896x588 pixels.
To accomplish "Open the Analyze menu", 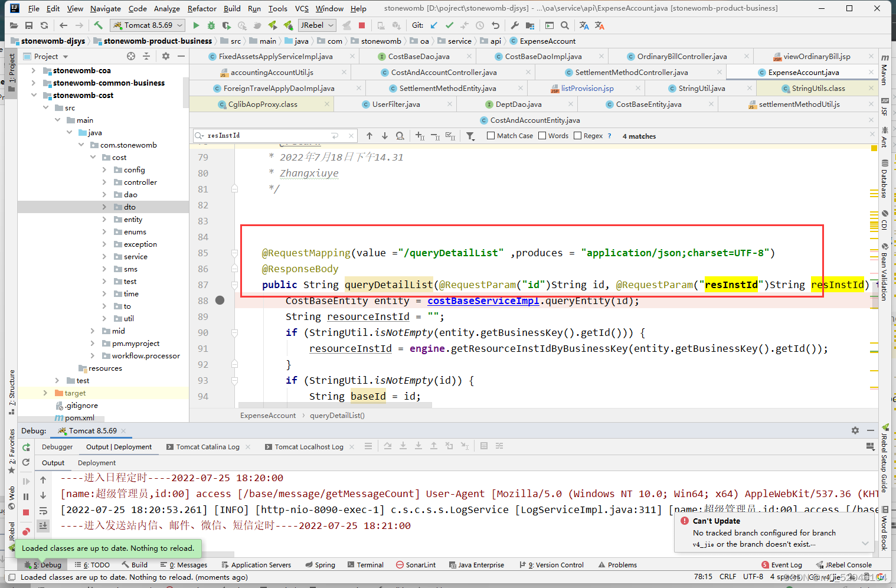I will (167, 8).
